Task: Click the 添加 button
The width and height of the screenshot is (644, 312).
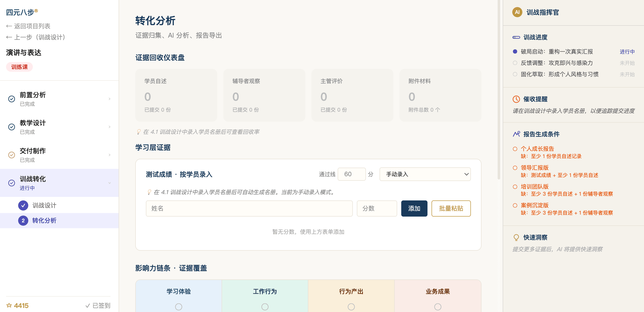Action: pos(414,208)
